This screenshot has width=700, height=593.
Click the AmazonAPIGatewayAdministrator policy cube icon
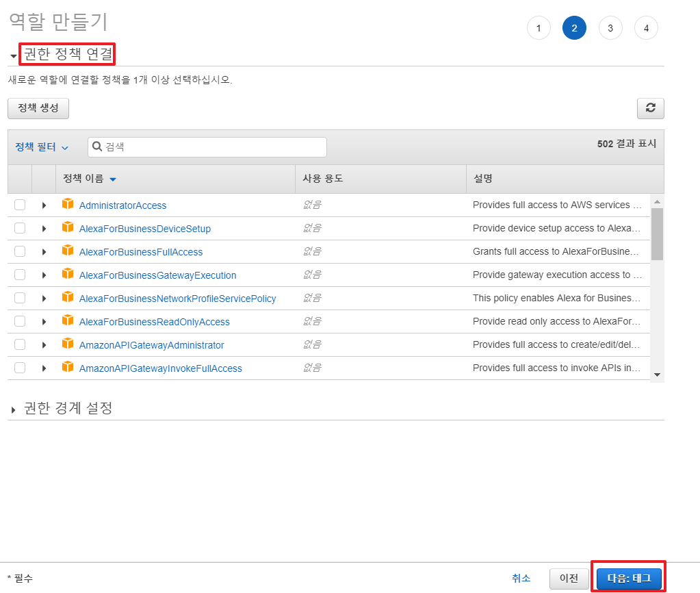(67, 344)
